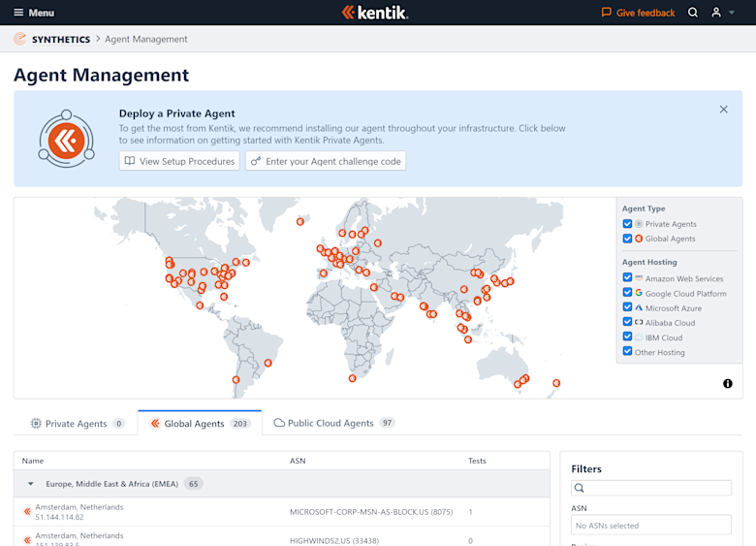Click the Tests column header
Screen dimensions: 756x546
tap(477, 461)
